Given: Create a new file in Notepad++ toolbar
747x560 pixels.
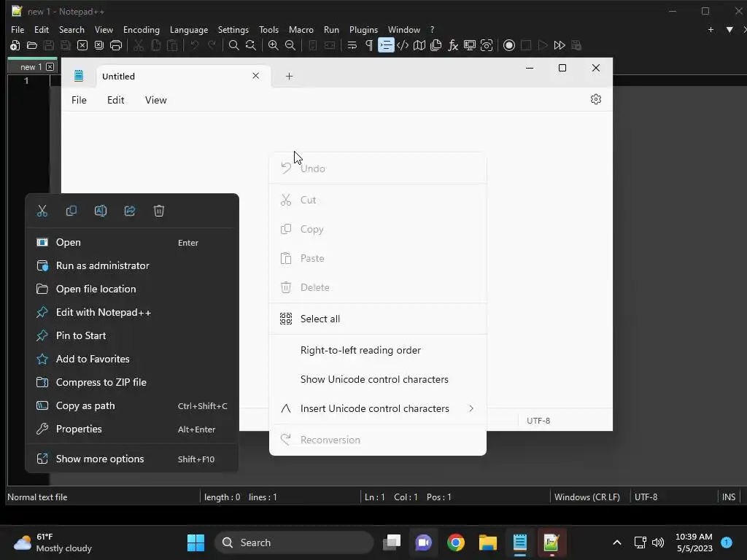Looking at the screenshot, I should (x=15, y=45).
